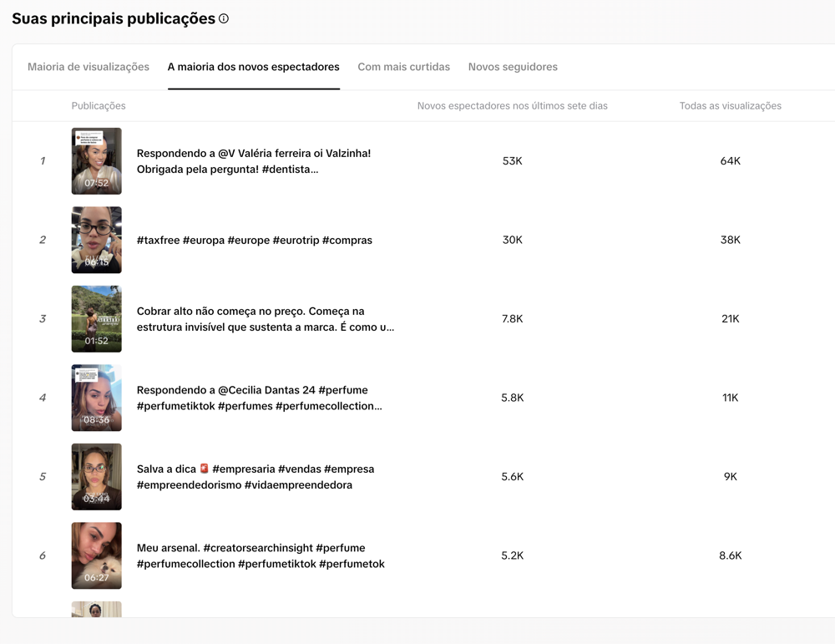
Task: Open post Meu arsenal #creatorsearchinsight
Action: [x=261, y=555]
